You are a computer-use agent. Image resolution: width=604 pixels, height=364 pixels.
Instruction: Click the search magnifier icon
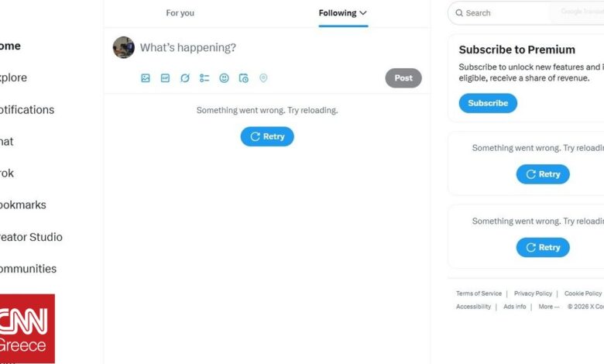459,12
